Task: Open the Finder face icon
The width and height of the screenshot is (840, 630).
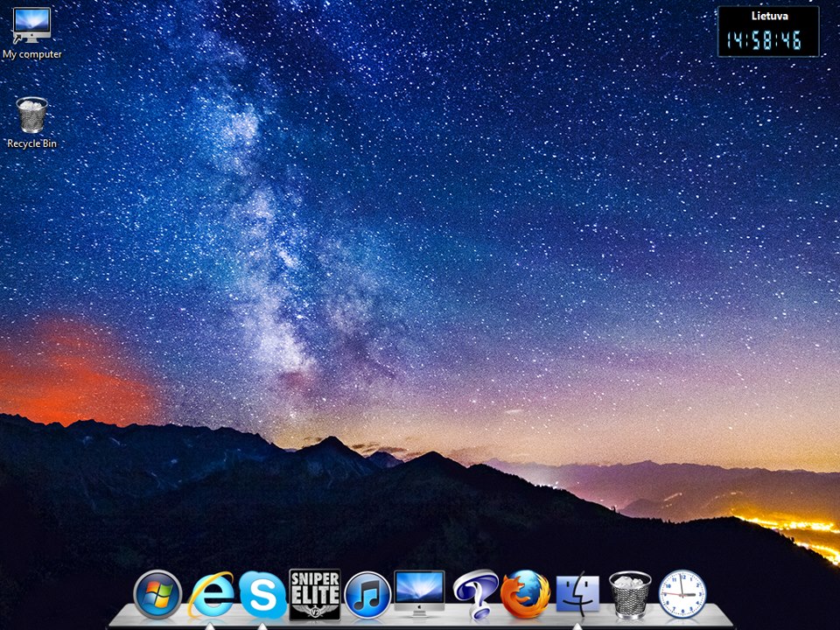Action: pos(577,595)
